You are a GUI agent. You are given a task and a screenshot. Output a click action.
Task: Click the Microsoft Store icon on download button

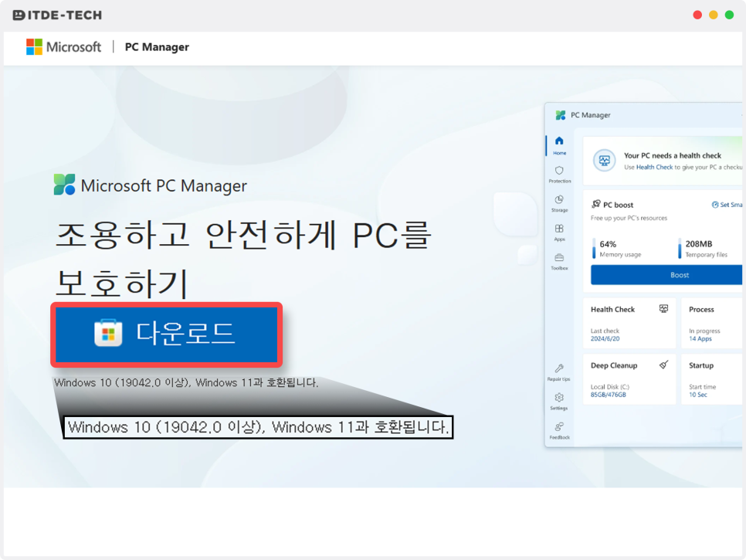coord(108,333)
